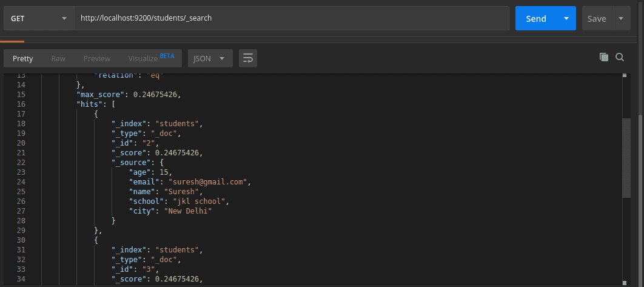Change the JSON response format dropdown

(x=209, y=58)
